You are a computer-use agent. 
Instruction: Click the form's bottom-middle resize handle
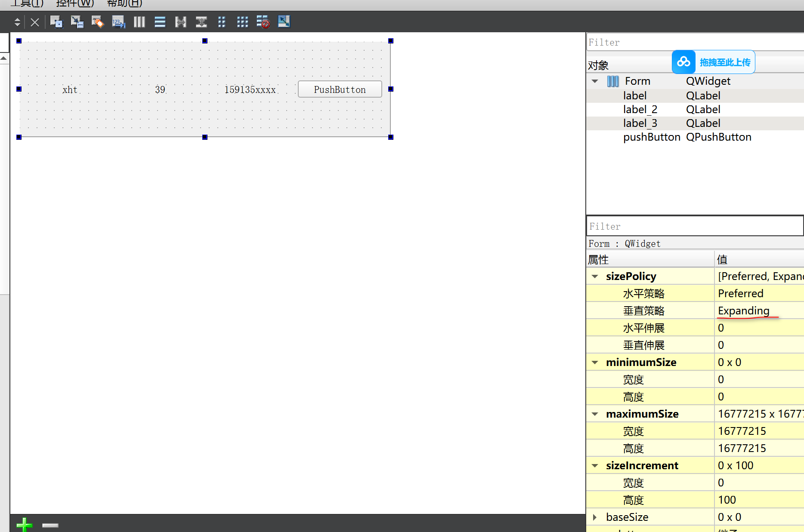pos(205,137)
